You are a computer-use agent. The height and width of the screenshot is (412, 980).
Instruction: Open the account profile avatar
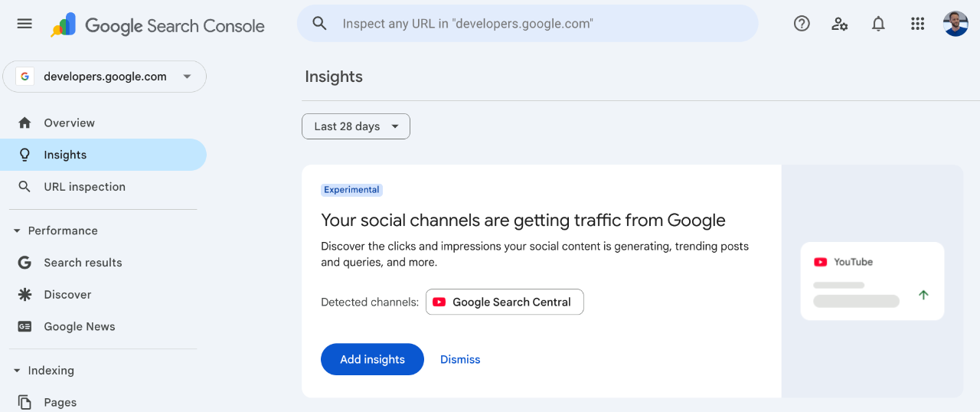tap(955, 24)
